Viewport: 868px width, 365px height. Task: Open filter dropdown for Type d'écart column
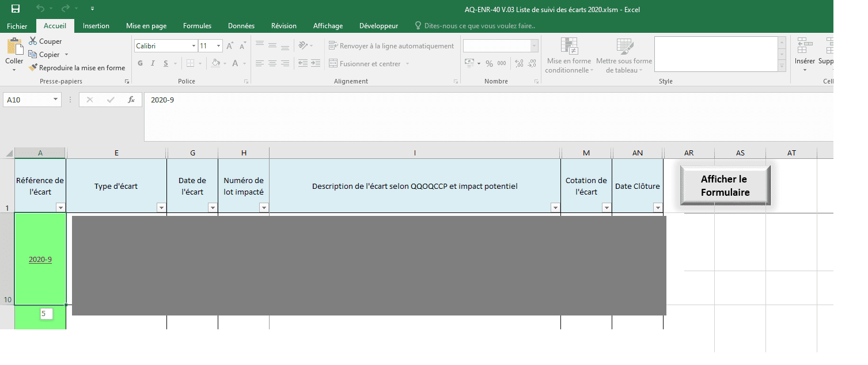coord(161,207)
